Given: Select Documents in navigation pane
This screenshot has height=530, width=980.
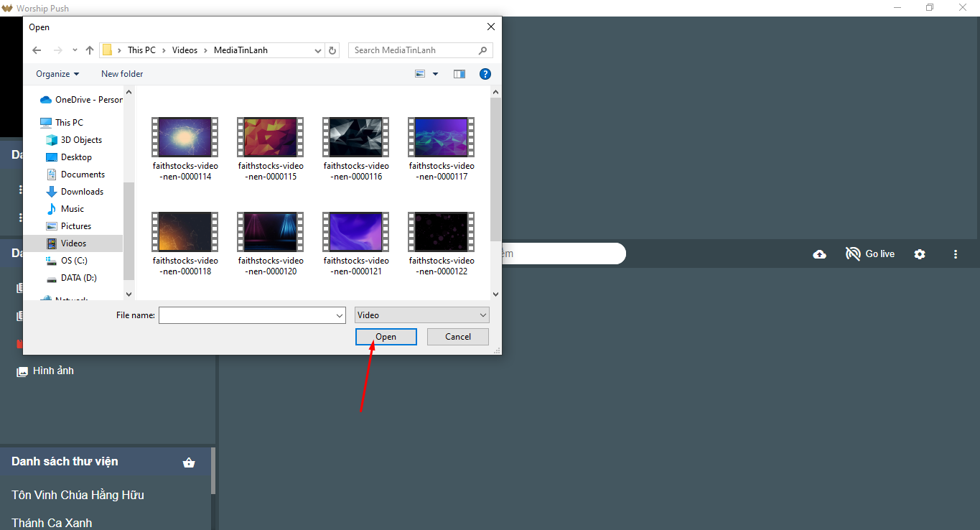Looking at the screenshot, I should pos(75,175).
